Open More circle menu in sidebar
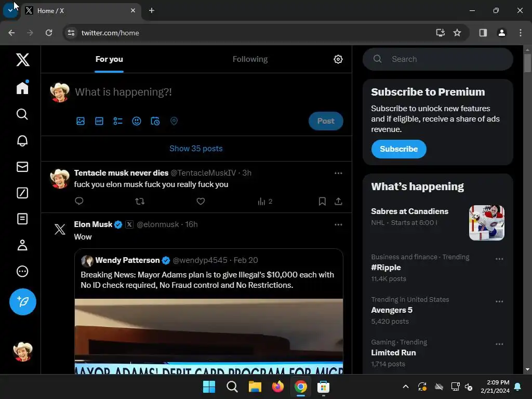 click(22, 271)
